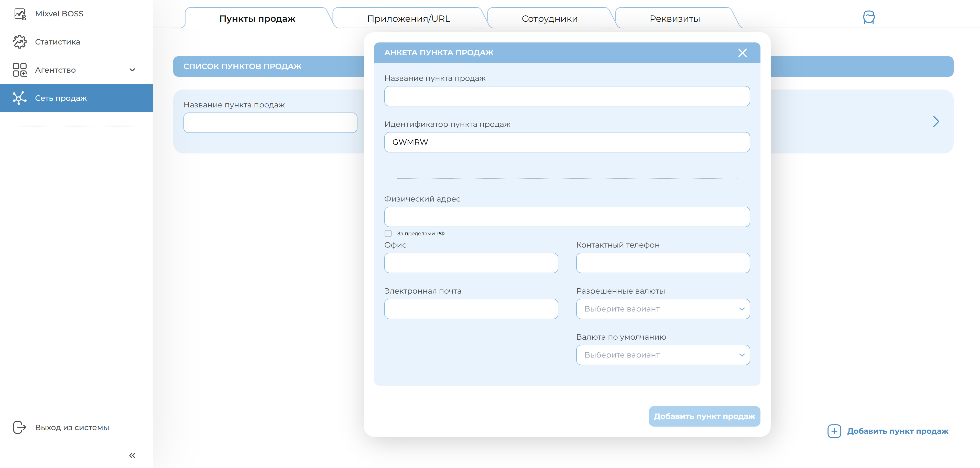Image resolution: width=980 pixels, height=468 pixels.
Task: Close the Анкета пункта продаж dialog
Action: (742, 53)
